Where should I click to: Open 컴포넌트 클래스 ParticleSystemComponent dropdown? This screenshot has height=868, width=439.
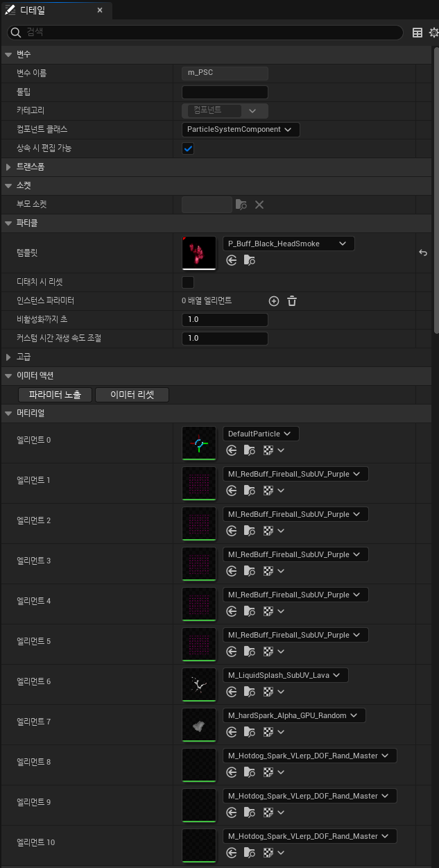pyautogui.click(x=241, y=130)
